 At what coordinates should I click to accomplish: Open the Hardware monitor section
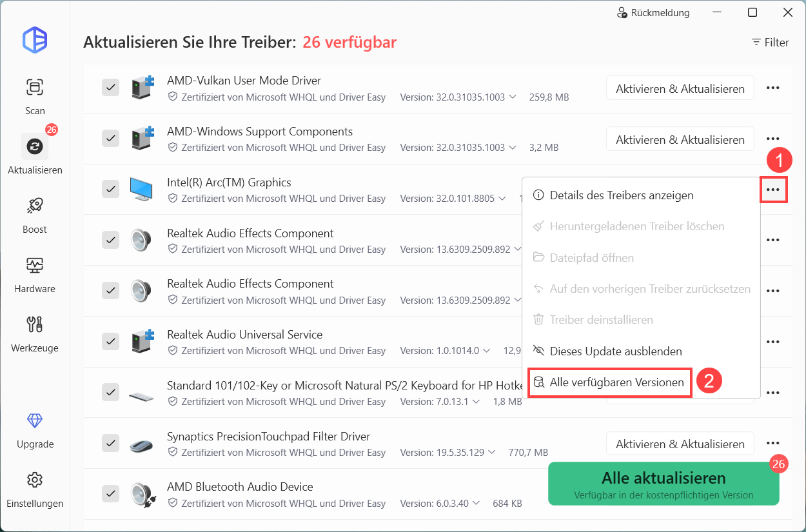coord(35,274)
